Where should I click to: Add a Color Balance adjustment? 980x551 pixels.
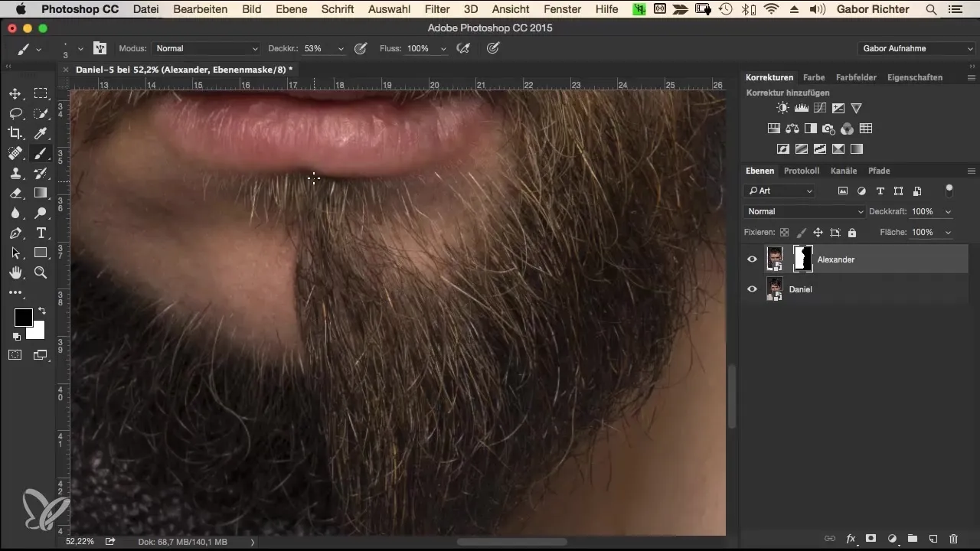tap(792, 129)
